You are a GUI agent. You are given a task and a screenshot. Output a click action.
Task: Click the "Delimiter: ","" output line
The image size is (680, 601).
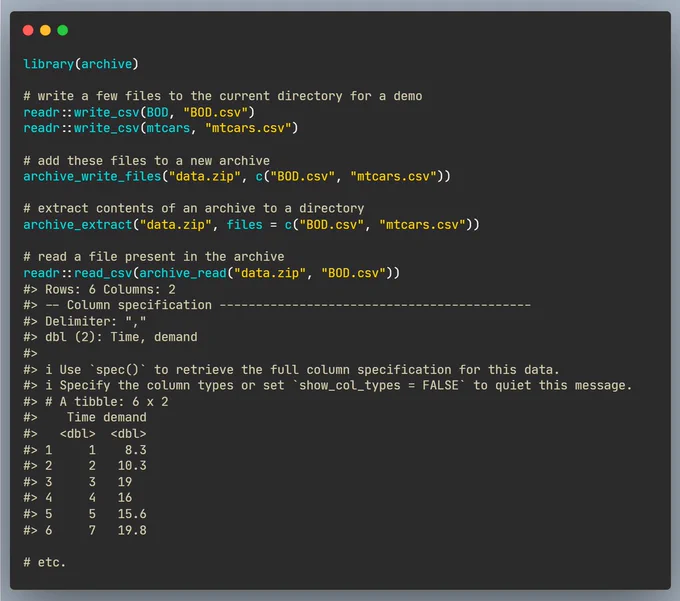click(85, 321)
